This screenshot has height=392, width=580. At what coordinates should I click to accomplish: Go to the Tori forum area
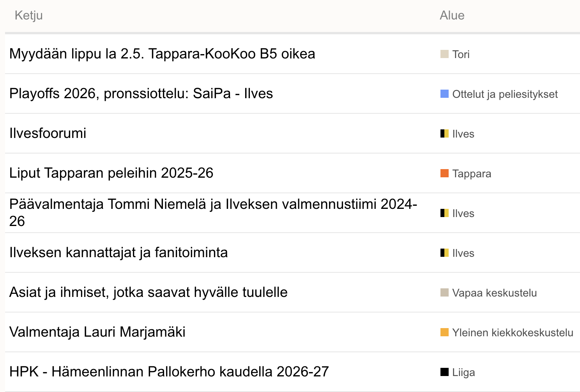[461, 54]
